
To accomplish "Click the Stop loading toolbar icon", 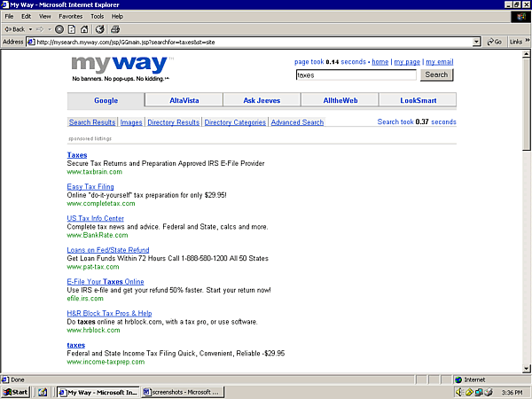I will pyautogui.click(x=59, y=28).
